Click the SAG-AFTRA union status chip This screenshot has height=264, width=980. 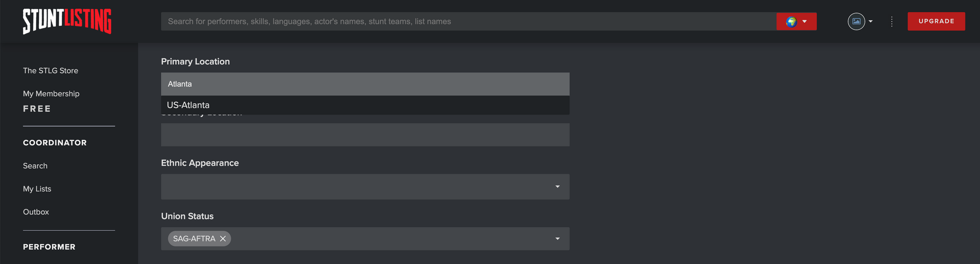pos(194,238)
